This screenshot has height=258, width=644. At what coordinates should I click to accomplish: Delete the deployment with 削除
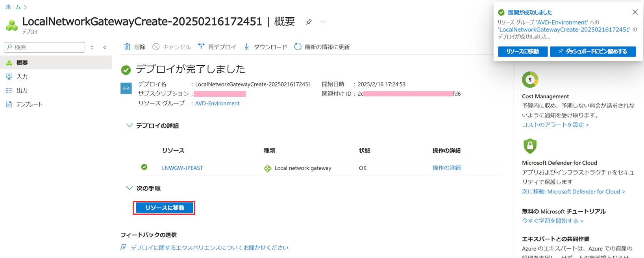tap(135, 47)
